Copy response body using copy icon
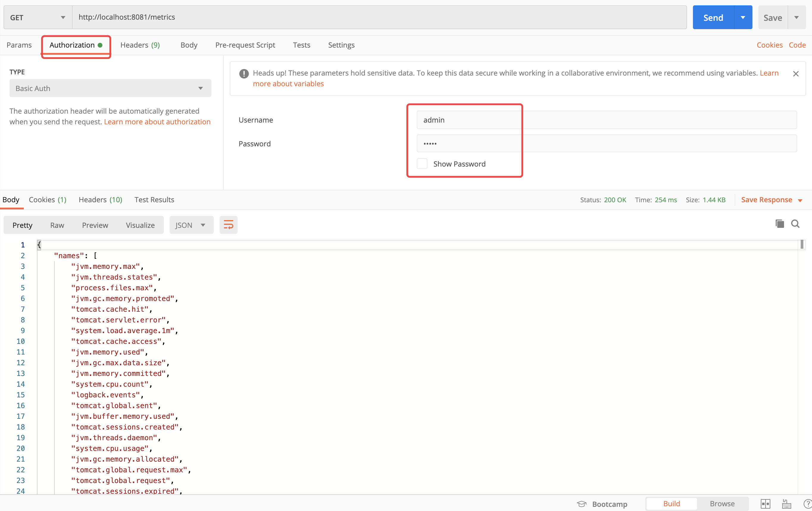The image size is (812, 511). tap(779, 224)
